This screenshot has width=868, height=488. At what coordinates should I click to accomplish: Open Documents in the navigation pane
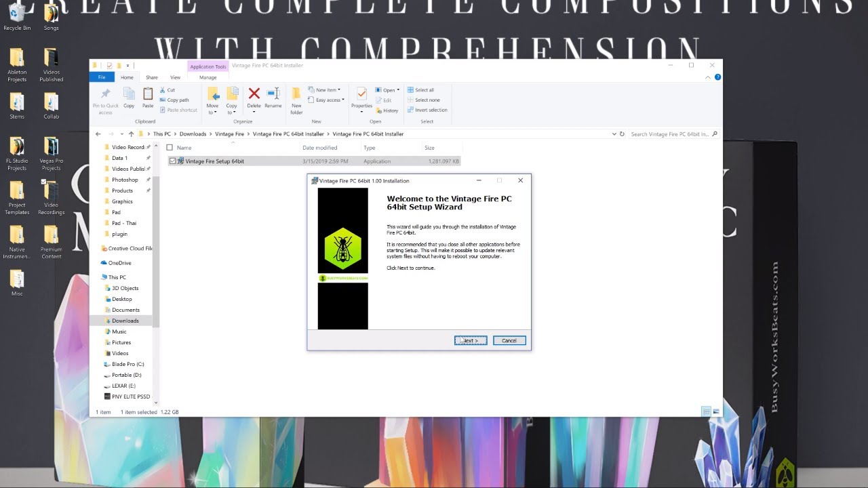[x=125, y=310]
